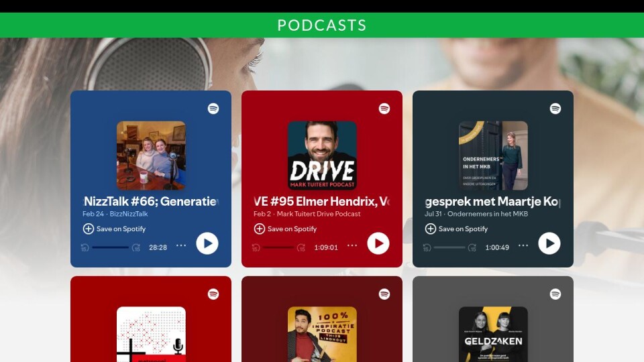Open more options on BizzNizzTalk card
644x362 pixels.
coord(181,245)
